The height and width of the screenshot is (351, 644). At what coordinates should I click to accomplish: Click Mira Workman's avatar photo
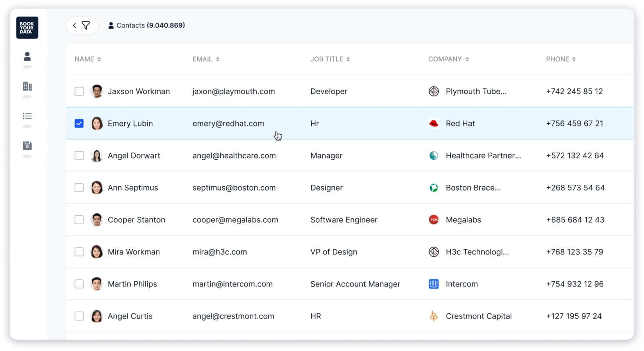pyautogui.click(x=97, y=252)
